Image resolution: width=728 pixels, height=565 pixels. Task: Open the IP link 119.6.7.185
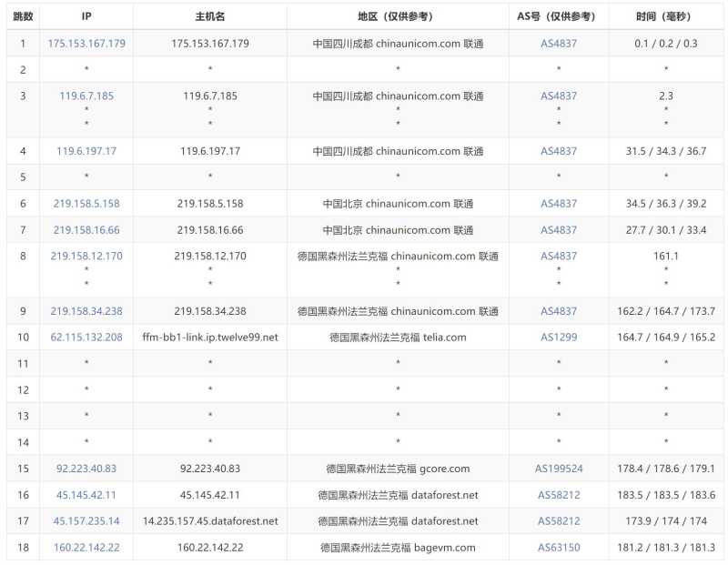pyautogui.click(x=86, y=96)
